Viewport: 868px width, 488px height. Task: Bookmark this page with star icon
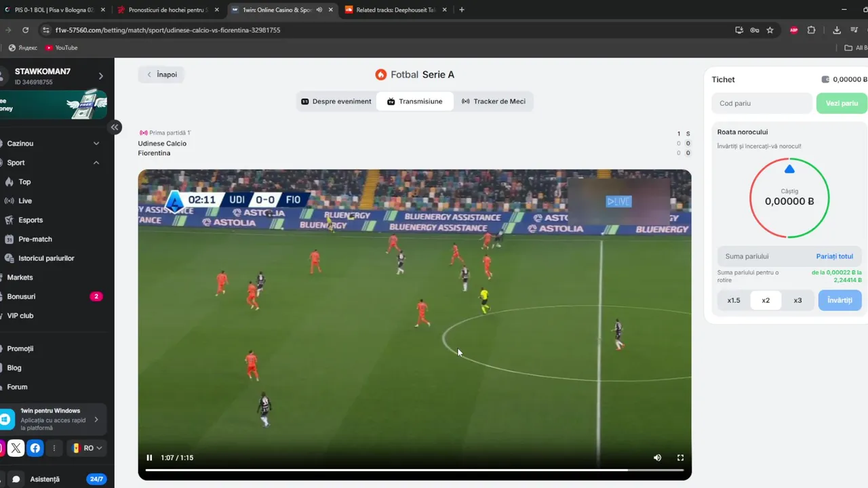click(x=770, y=30)
